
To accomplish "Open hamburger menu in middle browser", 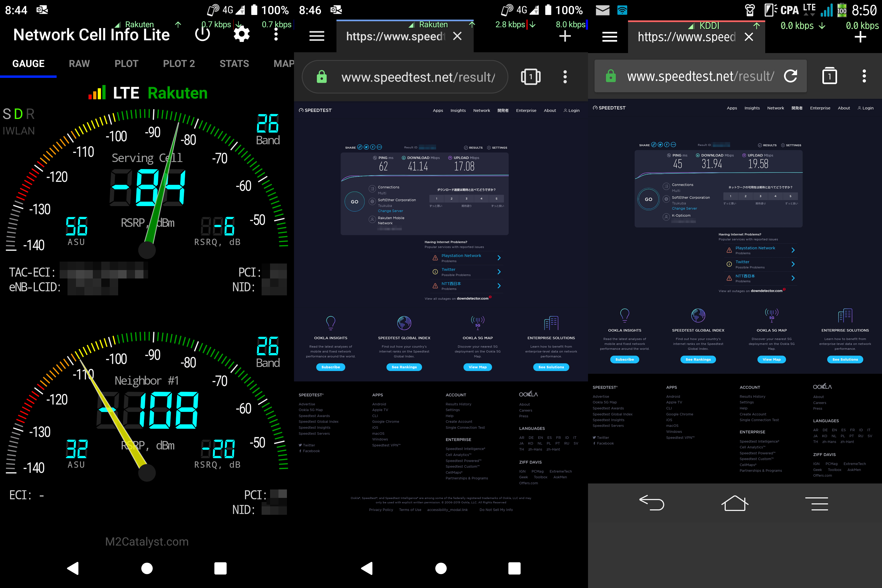I will click(317, 36).
